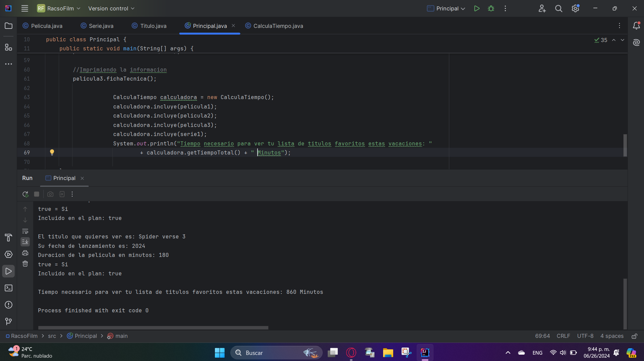Click the exit/restore layout icon in Run toolbar
This screenshot has width=644, height=361.
[62, 194]
